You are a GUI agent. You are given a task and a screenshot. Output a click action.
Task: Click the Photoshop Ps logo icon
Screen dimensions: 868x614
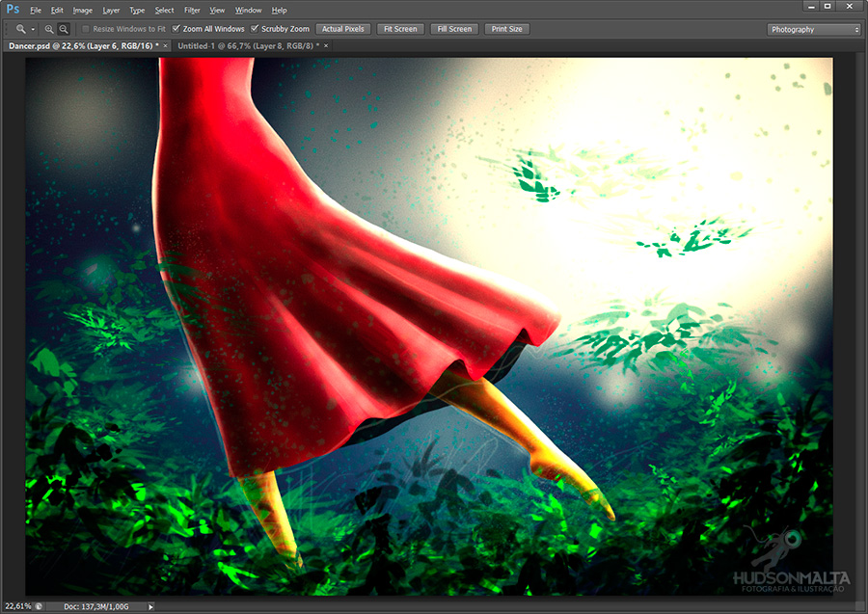click(13, 9)
